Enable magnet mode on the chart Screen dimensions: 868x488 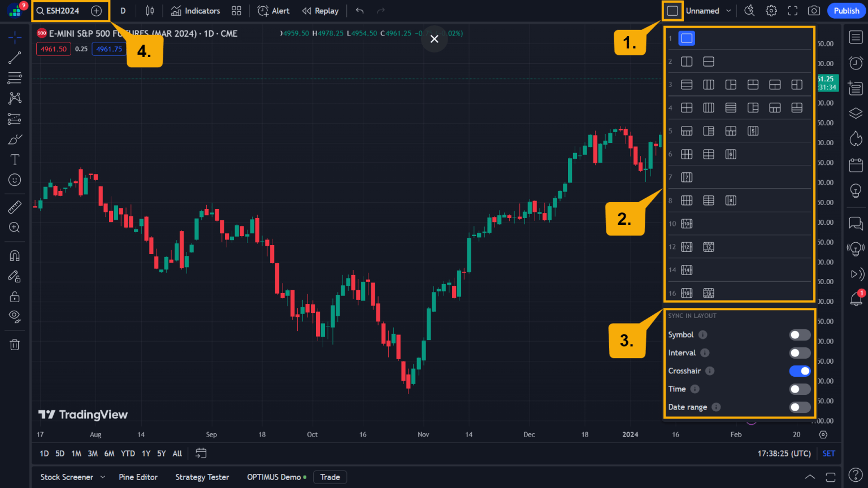(15, 255)
